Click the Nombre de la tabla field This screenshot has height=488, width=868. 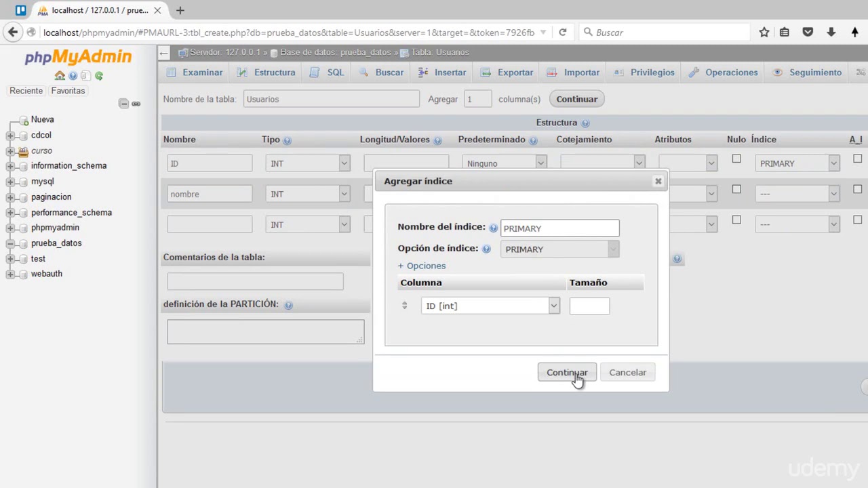coord(331,99)
